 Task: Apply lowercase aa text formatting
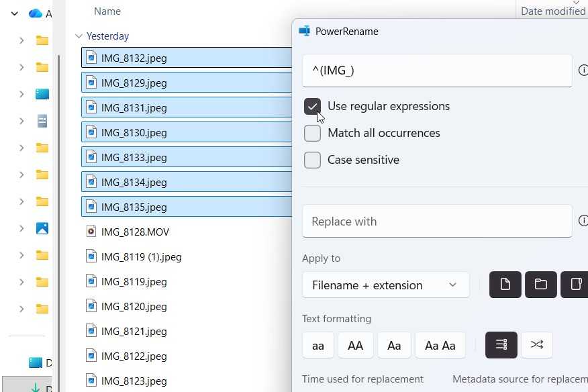(318, 345)
